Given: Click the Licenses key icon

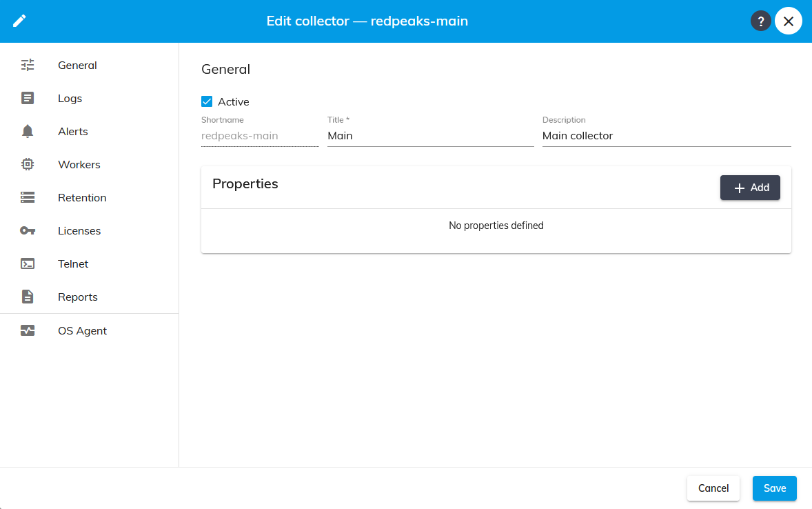Looking at the screenshot, I should click(28, 230).
